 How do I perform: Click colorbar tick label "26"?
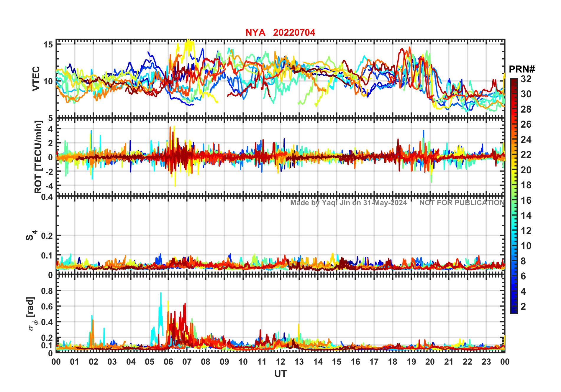click(526, 124)
